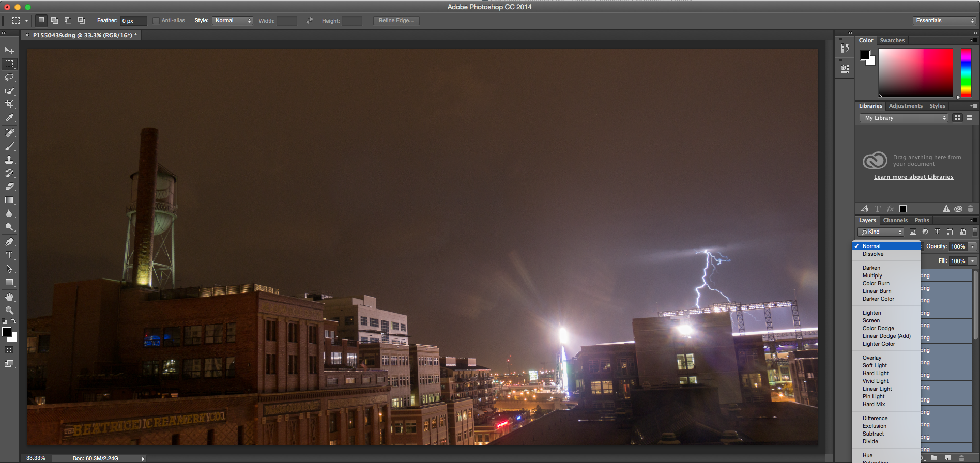Click the Feather input field

pos(133,21)
